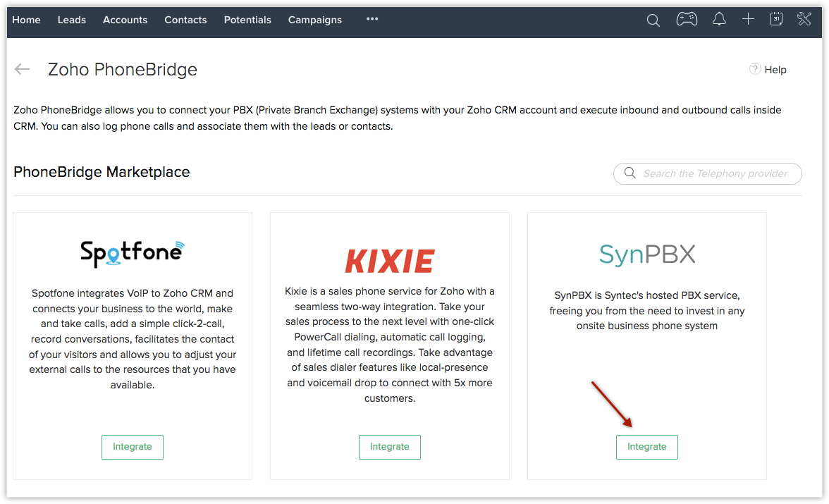The height and width of the screenshot is (504, 829).
Task: Click the magnifier in telephony search box
Action: 630,173
